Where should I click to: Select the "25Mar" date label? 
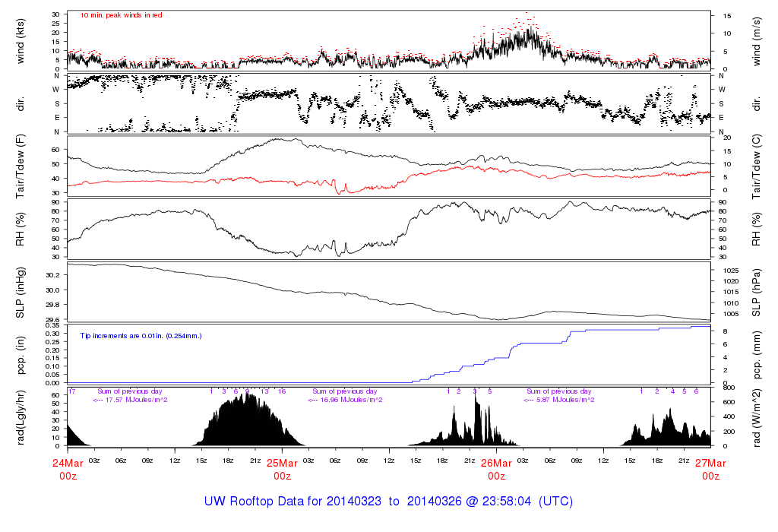point(283,464)
